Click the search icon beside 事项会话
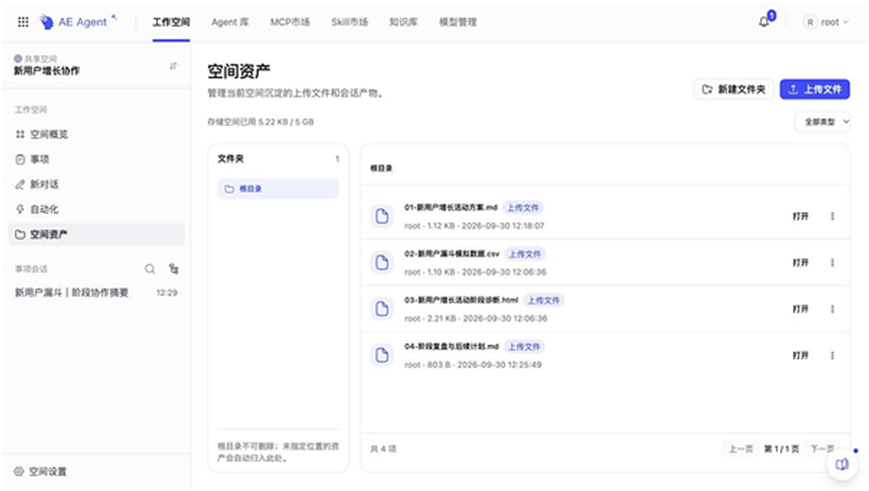The image size is (869, 491). [x=150, y=269]
